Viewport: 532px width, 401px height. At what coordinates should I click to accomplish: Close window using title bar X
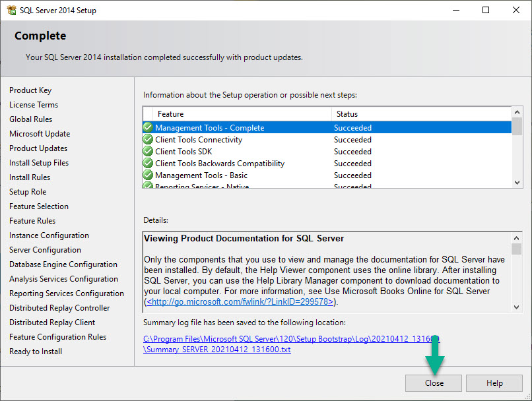(516, 10)
